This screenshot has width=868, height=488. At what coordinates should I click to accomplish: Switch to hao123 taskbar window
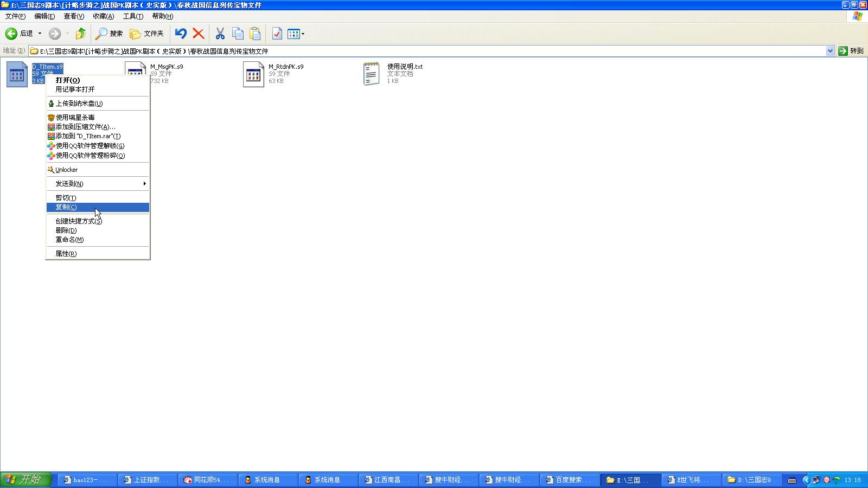(x=87, y=480)
